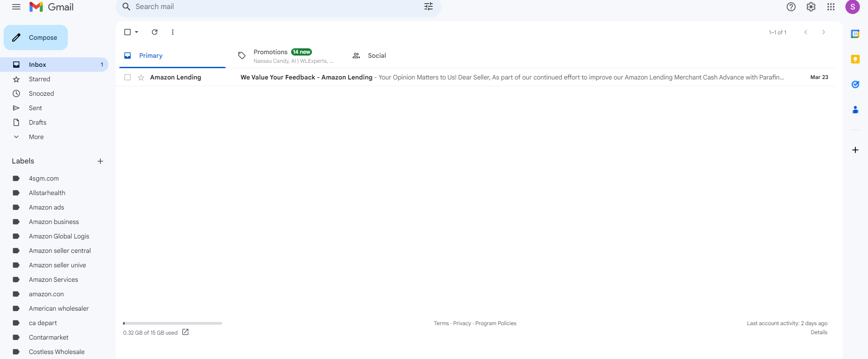
Task: Click the Promotions tag icon
Action: (x=242, y=56)
